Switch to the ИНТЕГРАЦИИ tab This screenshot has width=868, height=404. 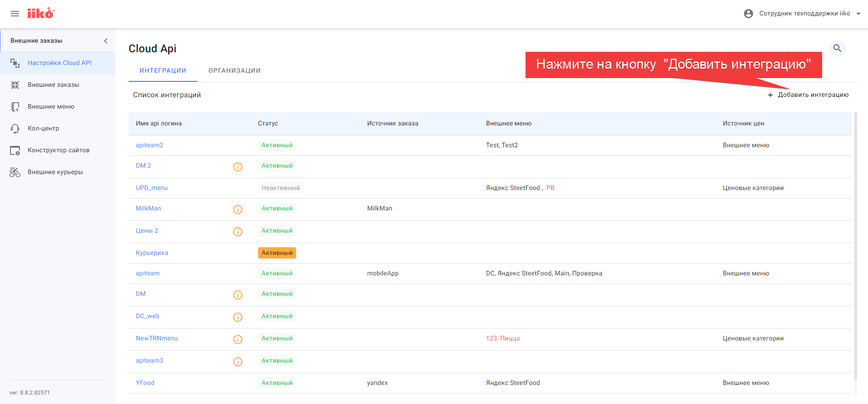click(163, 70)
